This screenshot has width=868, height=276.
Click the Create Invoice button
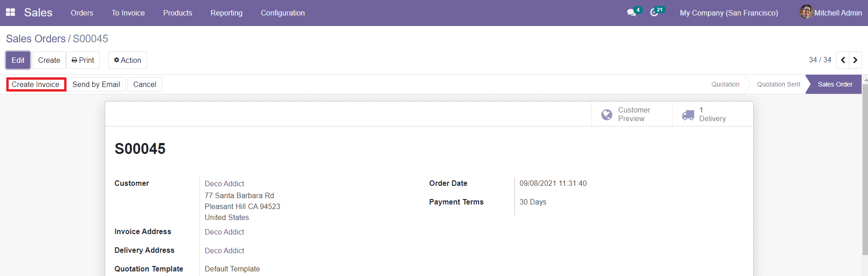[x=36, y=84]
